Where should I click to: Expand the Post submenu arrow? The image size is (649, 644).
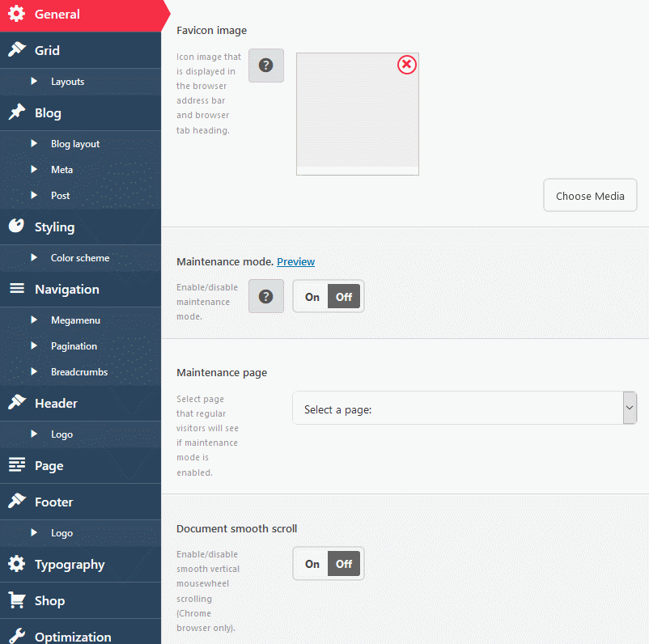pos(34,195)
